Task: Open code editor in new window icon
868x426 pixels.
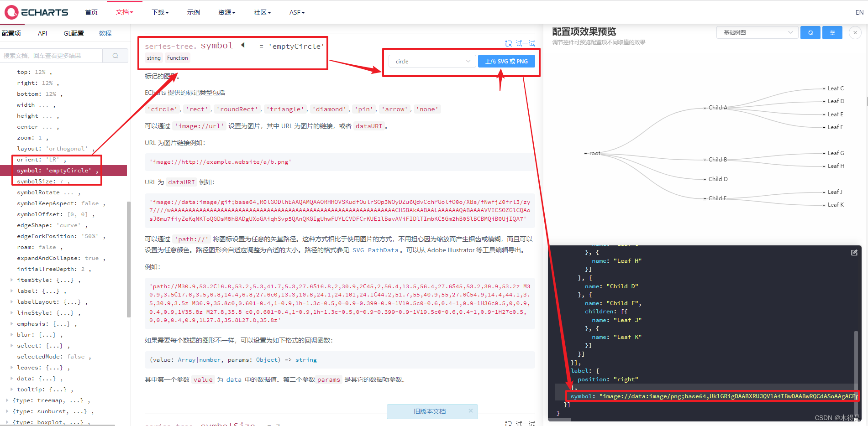Action: coord(854,253)
